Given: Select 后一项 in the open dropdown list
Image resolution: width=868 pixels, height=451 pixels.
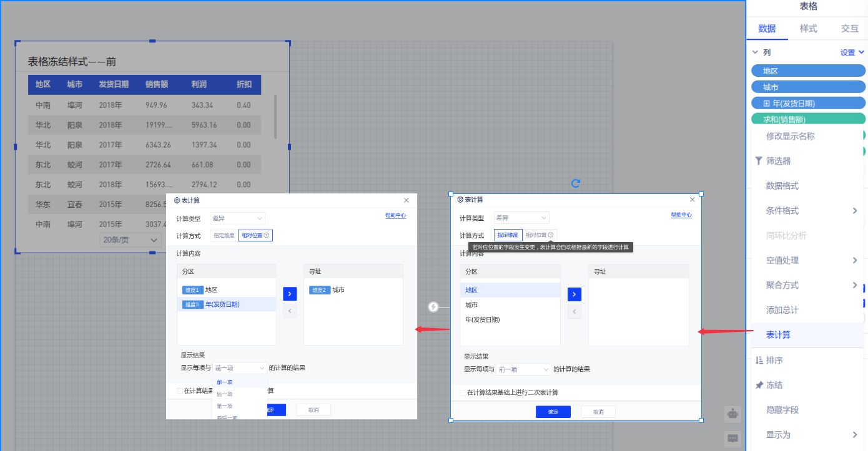Looking at the screenshot, I should [225, 394].
